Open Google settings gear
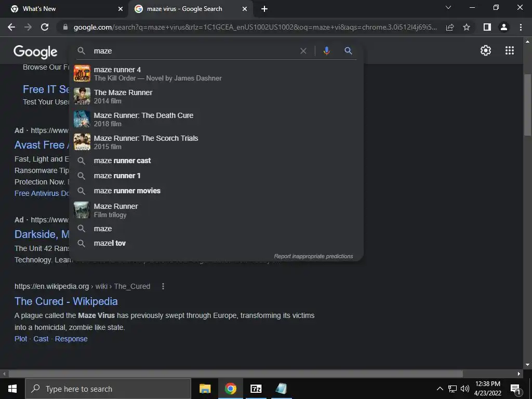Image resolution: width=532 pixels, height=399 pixels. (x=486, y=50)
